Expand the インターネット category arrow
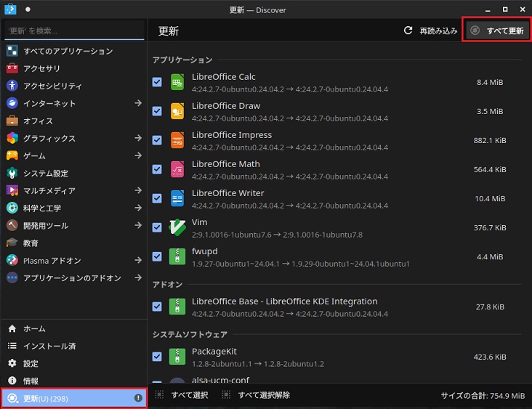Screen dimensions: 532x409 click(138, 102)
